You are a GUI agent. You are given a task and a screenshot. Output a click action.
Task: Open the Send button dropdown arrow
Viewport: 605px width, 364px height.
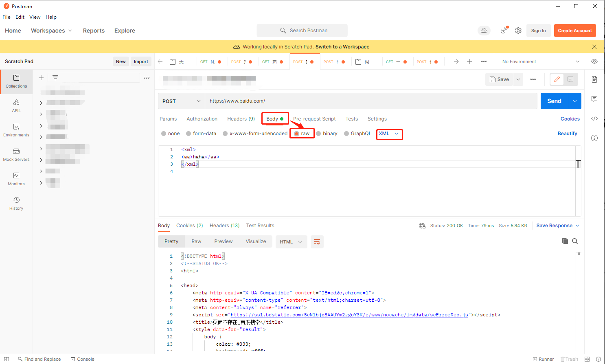click(574, 101)
